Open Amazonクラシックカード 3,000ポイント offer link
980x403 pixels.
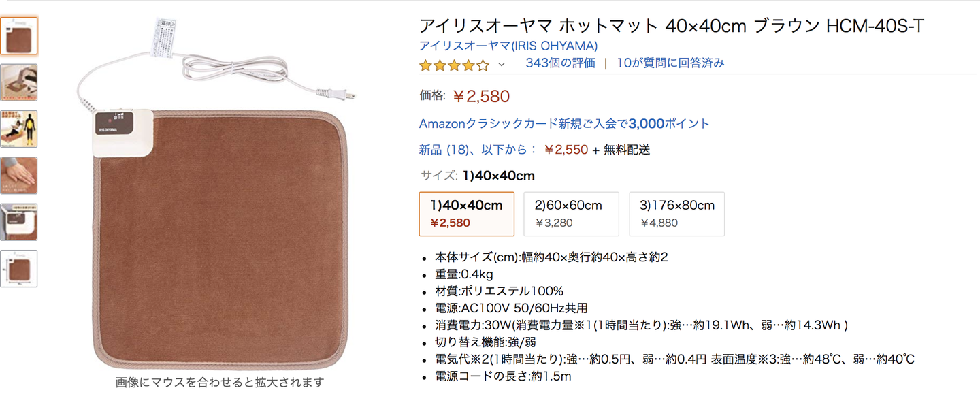pos(564,124)
